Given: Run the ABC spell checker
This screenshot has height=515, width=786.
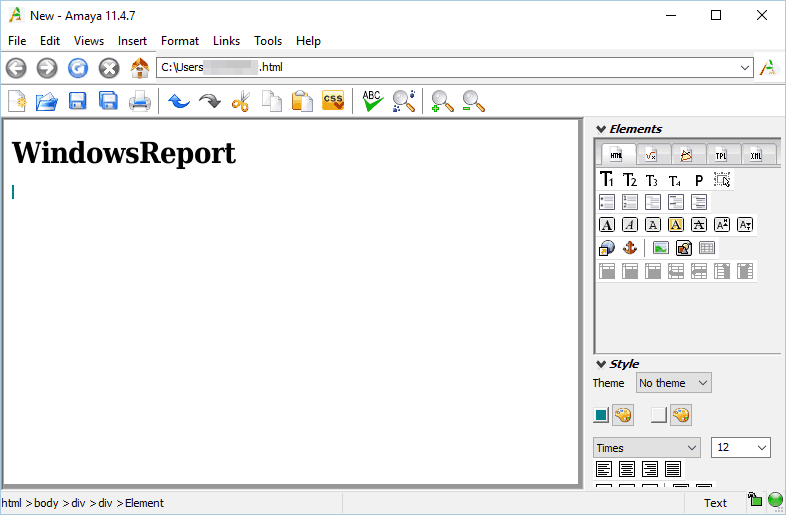Looking at the screenshot, I should point(372,101).
